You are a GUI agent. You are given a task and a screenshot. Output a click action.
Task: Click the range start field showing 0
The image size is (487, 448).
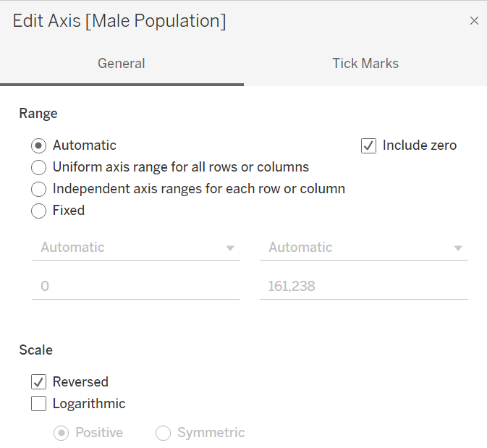pyautogui.click(x=135, y=287)
